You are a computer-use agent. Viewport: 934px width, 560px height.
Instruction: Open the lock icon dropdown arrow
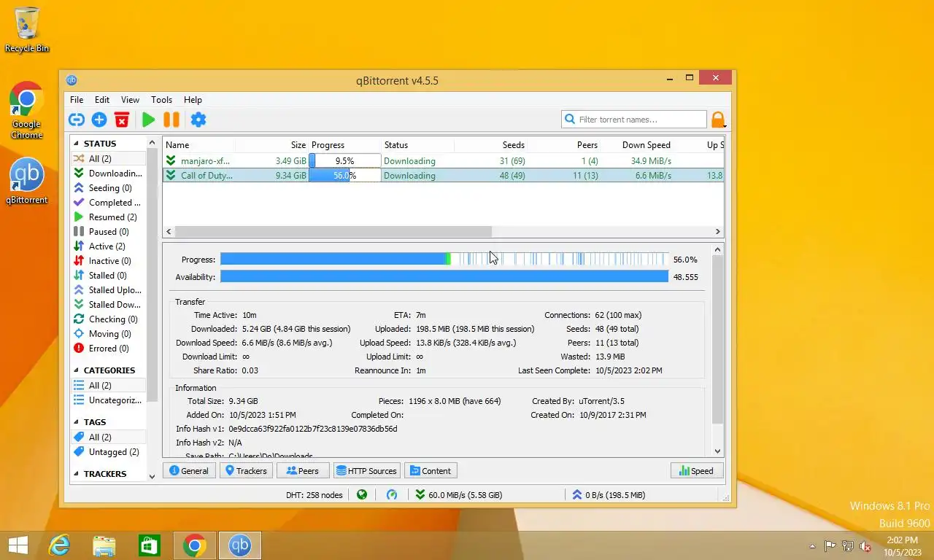point(726,126)
